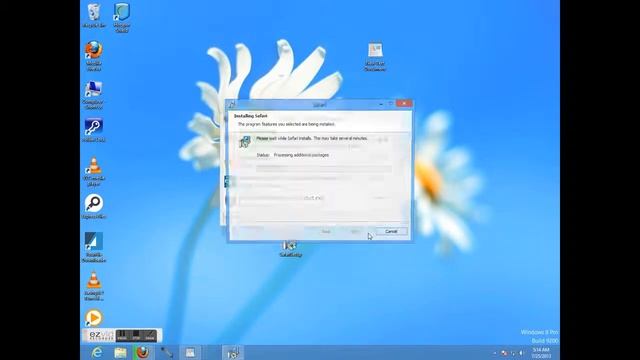Open the Action Center flag tray icon

[x=504, y=353]
